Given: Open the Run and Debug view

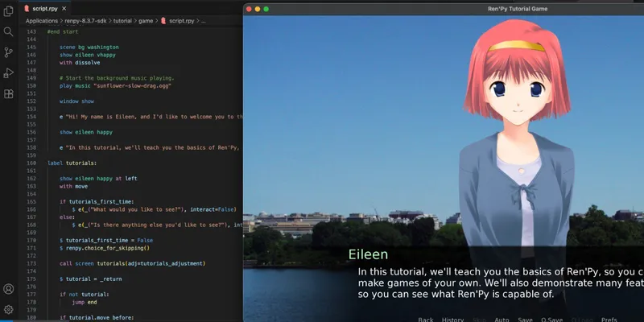Looking at the screenshot, I should [9, 73].
